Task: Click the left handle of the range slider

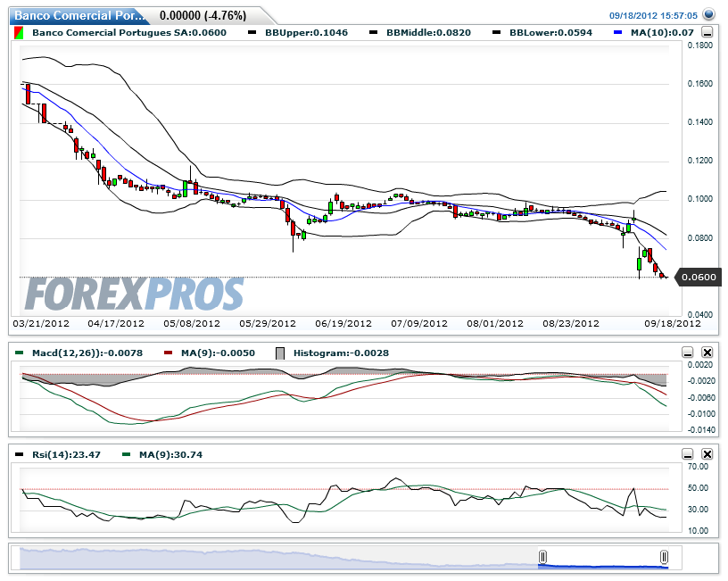Action: 542,556
